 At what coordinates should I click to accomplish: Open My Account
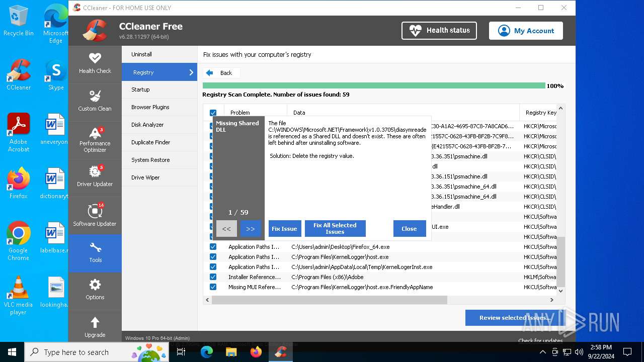pos(526,31)
